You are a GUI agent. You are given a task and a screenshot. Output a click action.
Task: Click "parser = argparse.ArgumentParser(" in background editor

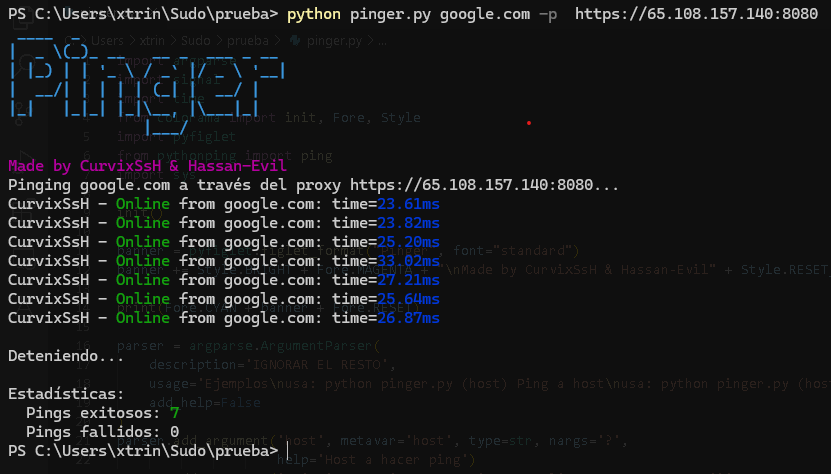[249, 346]
